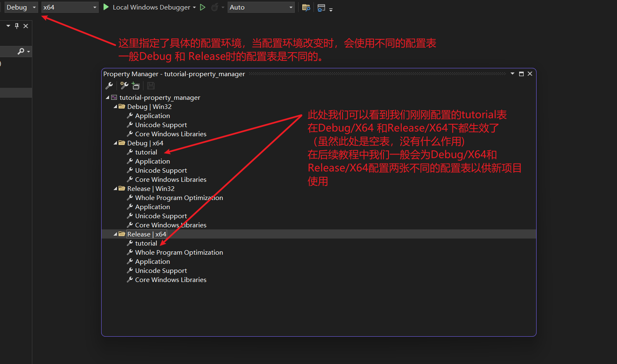Maximize the Property Manager window

521,74
